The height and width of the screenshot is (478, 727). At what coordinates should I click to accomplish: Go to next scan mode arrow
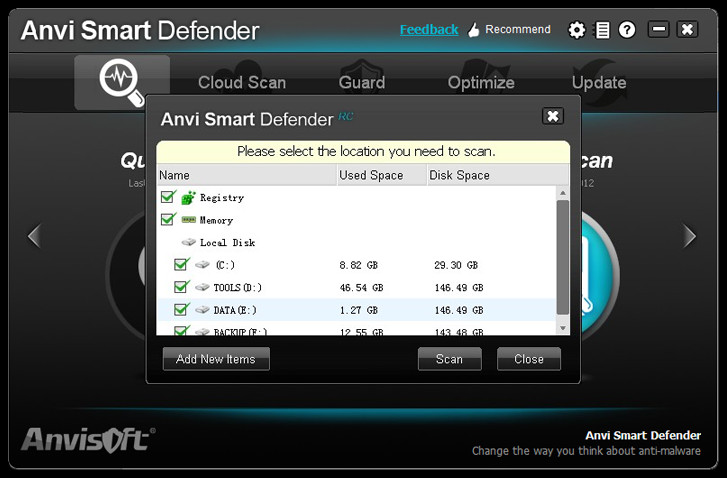[x=689, y=236]
